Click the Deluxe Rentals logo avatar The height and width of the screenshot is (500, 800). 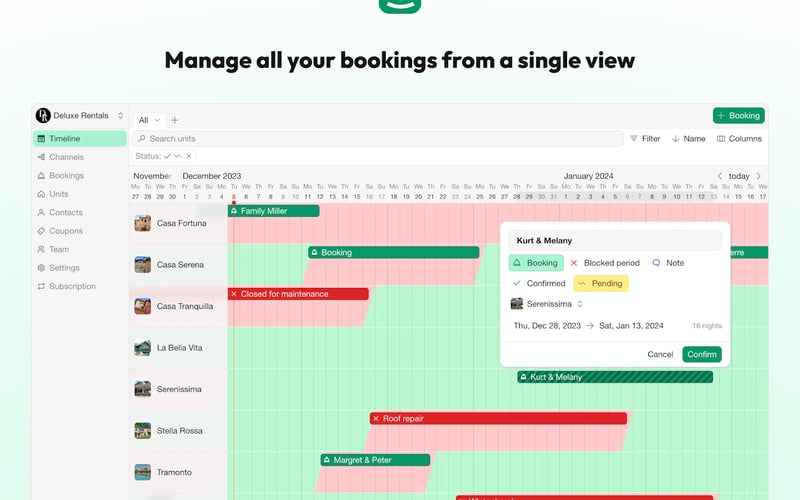coord(43,115)
